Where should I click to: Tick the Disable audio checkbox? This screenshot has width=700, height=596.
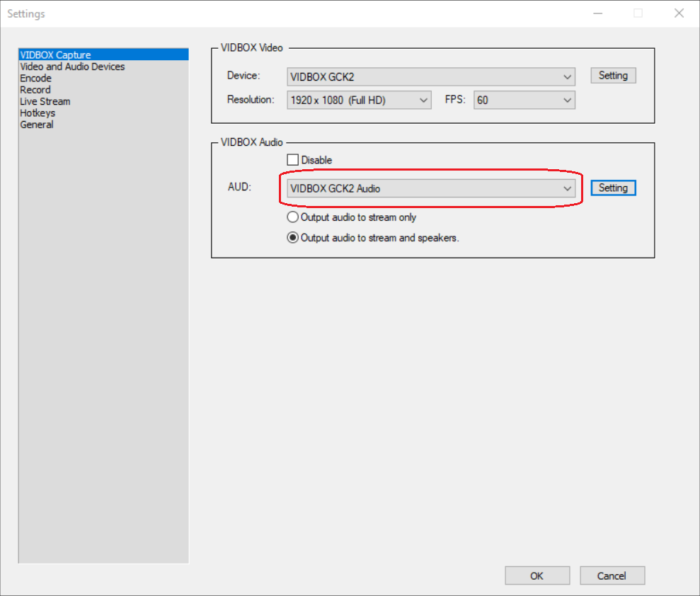(x=293, y=160)
